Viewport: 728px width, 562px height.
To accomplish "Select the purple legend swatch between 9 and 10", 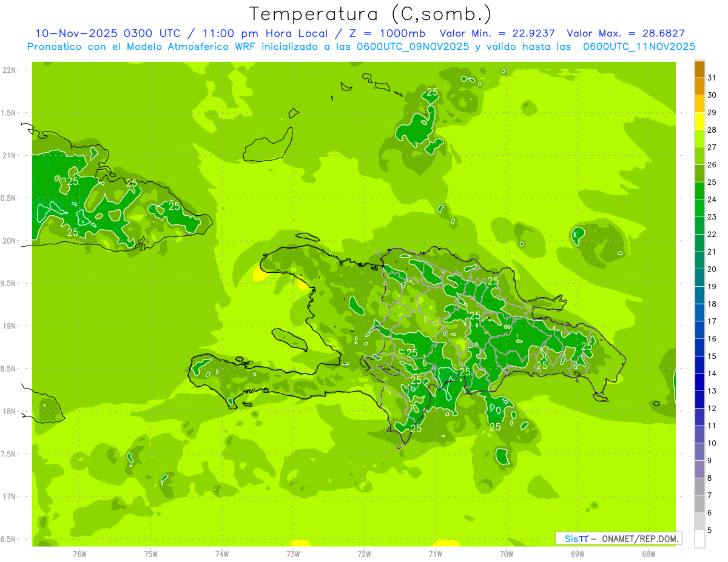I will point(699,452).
